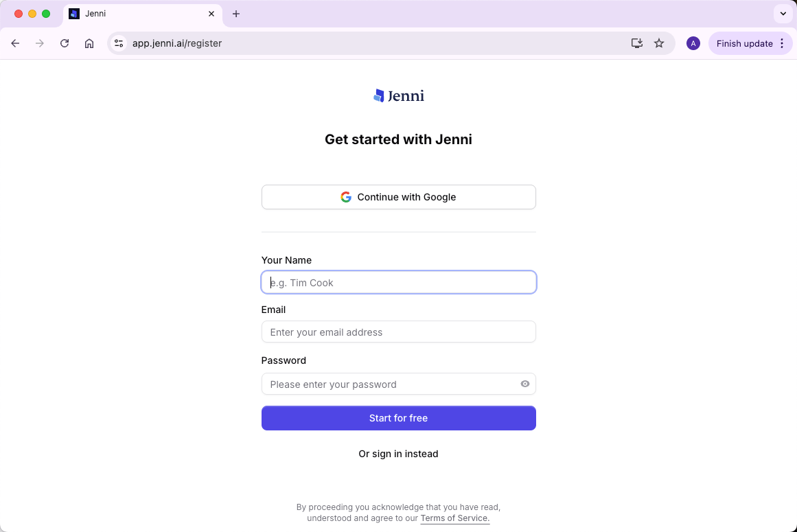Image resolution: width=797 pixels, height=532 pixels.
Task: Go back to previous page
Action: pos(15,43)
